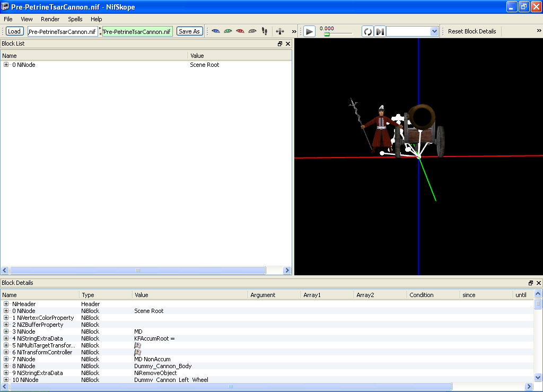Click the green save file path field
This screenshot has width=543, height=392.
click(137, 31)
